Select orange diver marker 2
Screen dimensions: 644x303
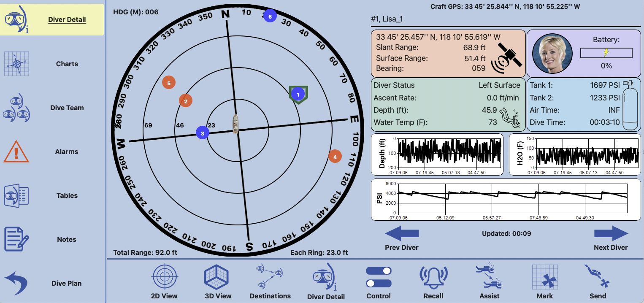click(x=186, y=100)
